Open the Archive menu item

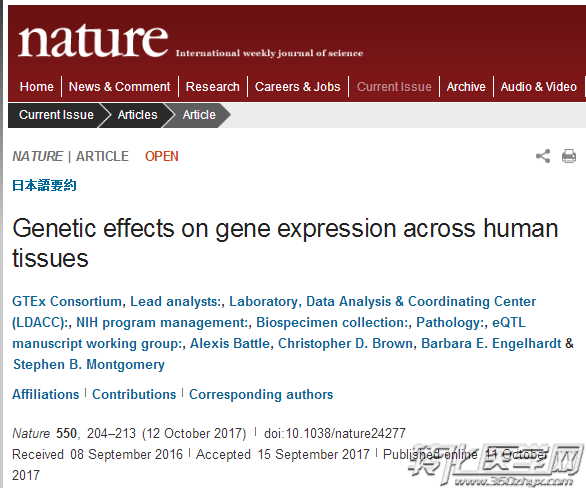click(466, 87)
